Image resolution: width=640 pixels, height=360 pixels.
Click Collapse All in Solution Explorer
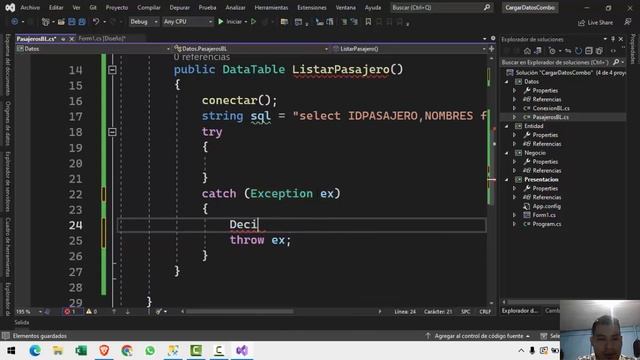pyautogui.click(x=589, y=51)
